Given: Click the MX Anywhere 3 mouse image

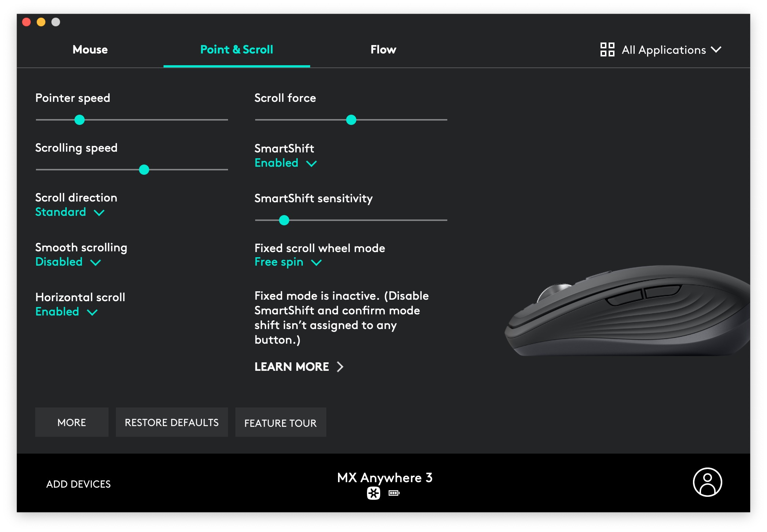Looking at the screenshot, I should (x=612, y=315).
